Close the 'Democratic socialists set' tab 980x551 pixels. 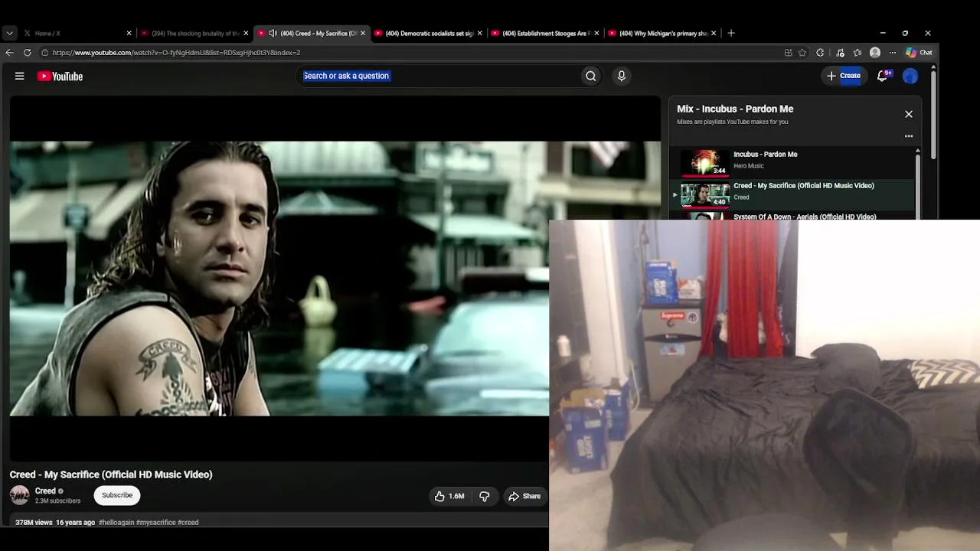point(480,33)
